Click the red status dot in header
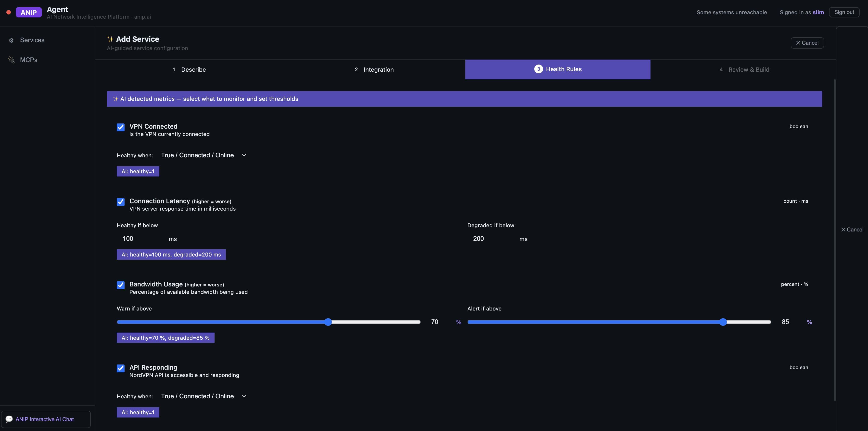This screenshot has height=431, width=868. click(x=9, y=13)
